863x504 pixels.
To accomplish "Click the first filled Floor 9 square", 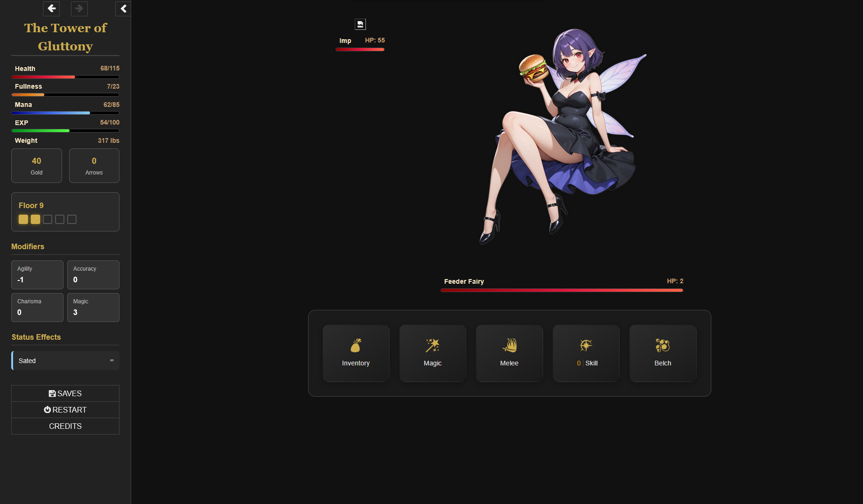I will 23,219.
